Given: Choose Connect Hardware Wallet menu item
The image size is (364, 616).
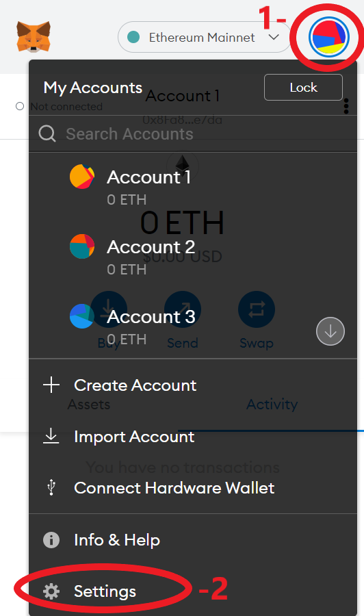Looking at the screenshot, I should (193, 487).
